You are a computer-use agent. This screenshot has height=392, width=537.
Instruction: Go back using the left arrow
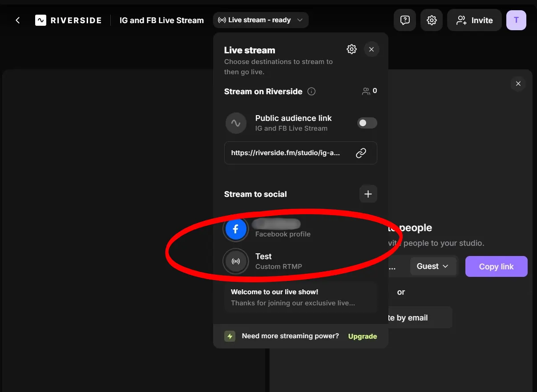point(18,20)
